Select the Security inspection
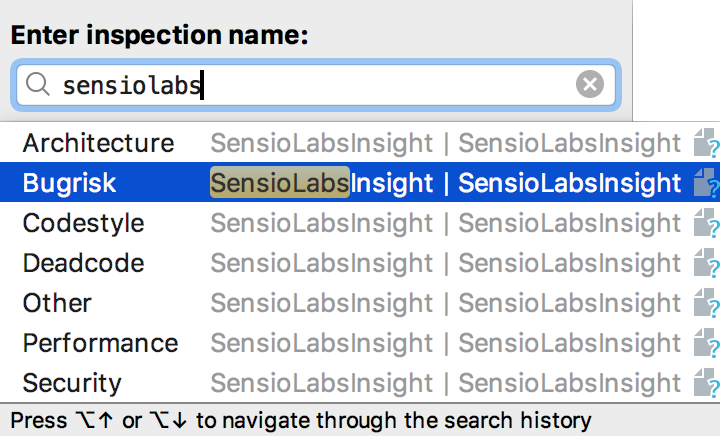This screenshot has width=720, height=436. coord(72,384)
